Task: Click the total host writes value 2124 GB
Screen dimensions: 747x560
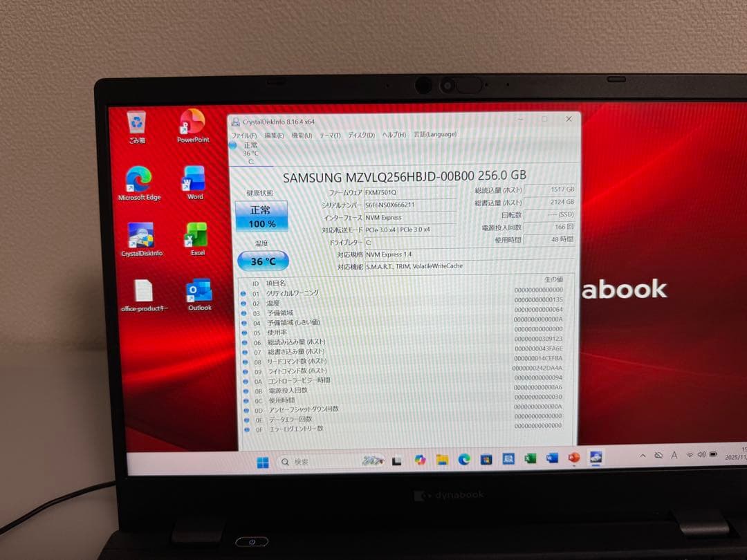Action: [x=550, y=202]
